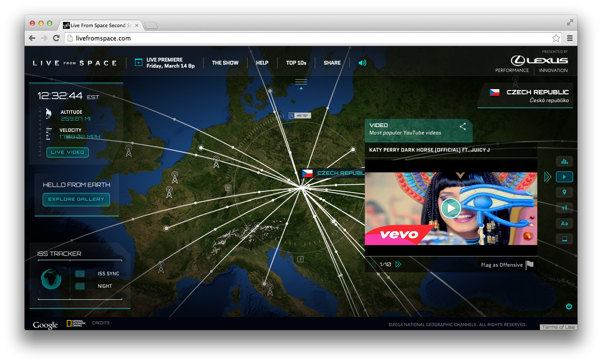Screen dimensions: 602x364
Task: Click the Friday, March 14 8p text
Action: [x=170, y=66]
